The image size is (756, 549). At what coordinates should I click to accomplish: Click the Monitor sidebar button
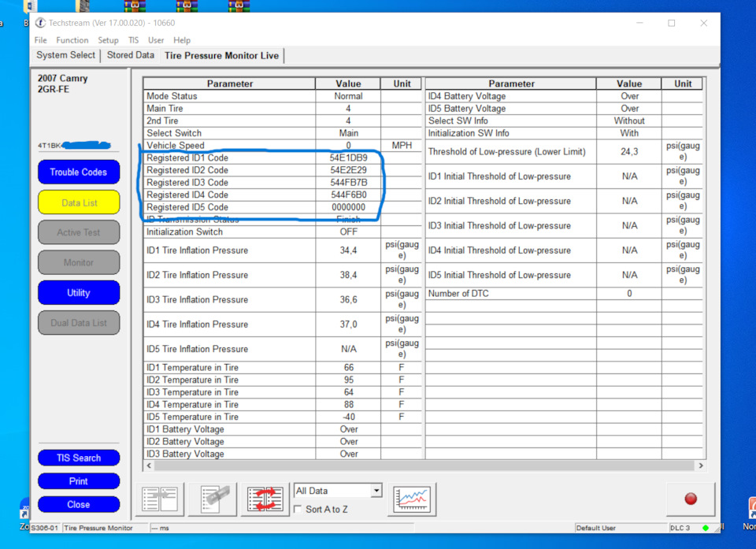79,262
